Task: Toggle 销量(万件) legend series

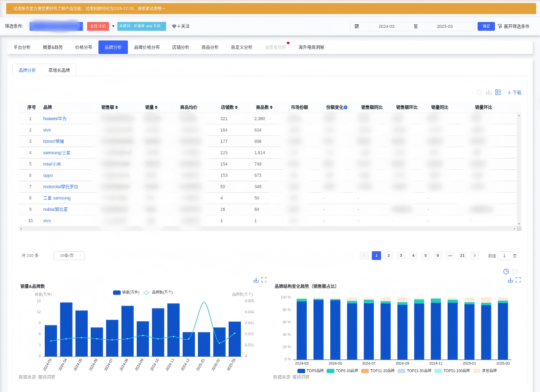Action: [126, 293]
